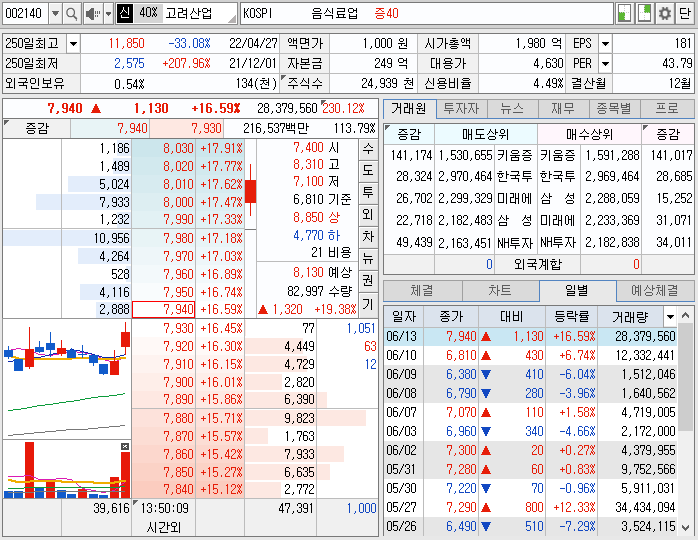Image resolution: width=698 pixels, height=540 pixels.
Task: Click the stock search magnifier icon
Action: coord(71,13)
